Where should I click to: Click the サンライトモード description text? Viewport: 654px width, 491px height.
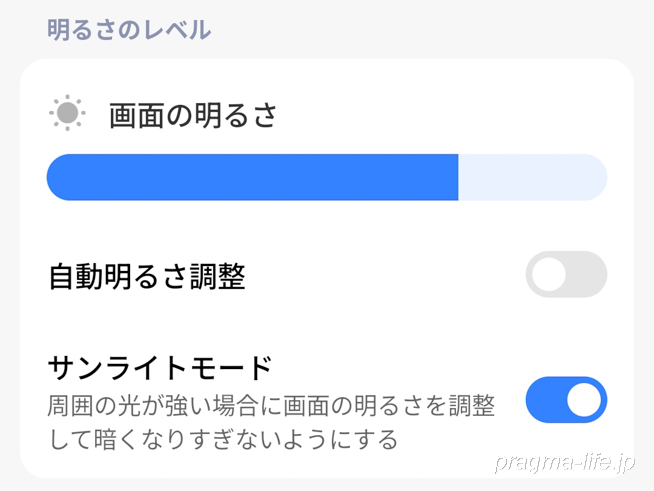271,406
